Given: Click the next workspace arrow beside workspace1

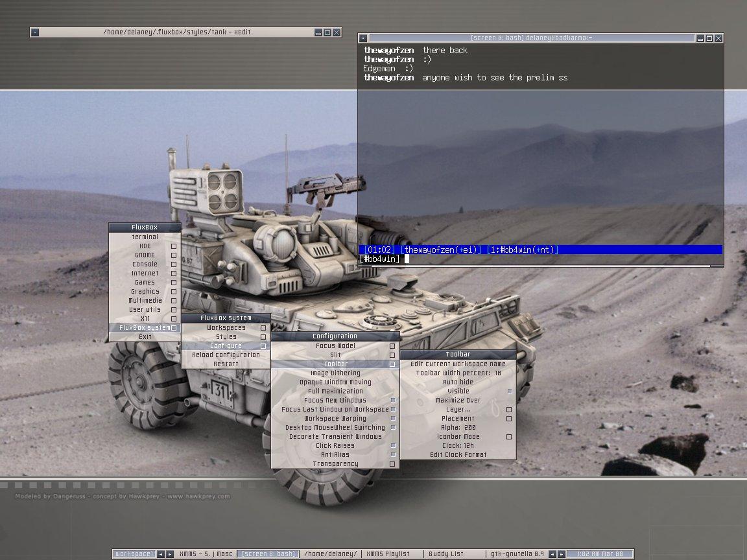Looking at the screenshot, I should [170, 554].
